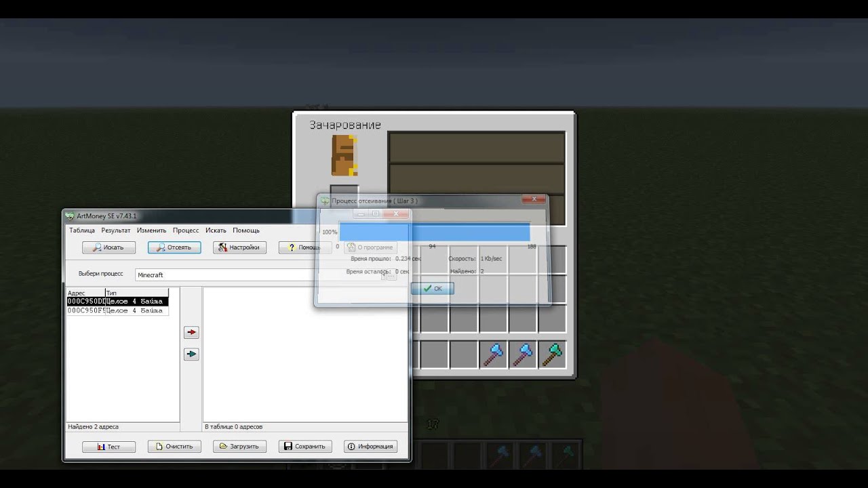This screenshot has width=868, height=488.
Task: Click the Очистить clear button
Action: pos(174,447)
